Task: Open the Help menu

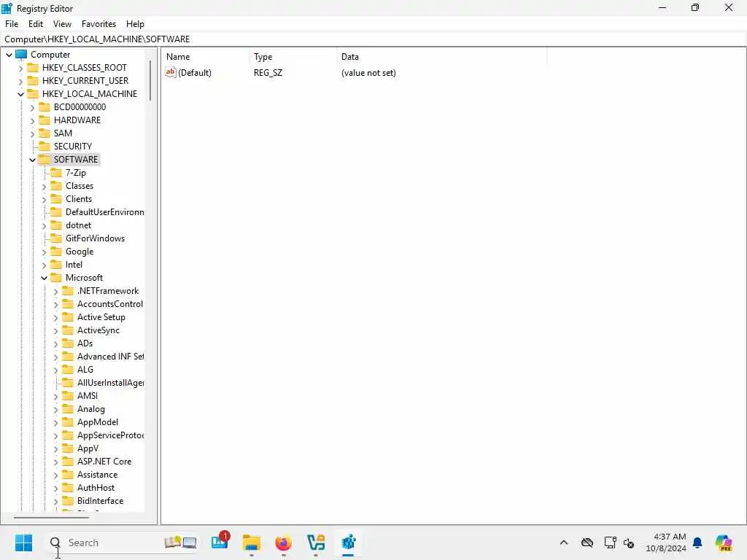Action: (x=135, y=24)
